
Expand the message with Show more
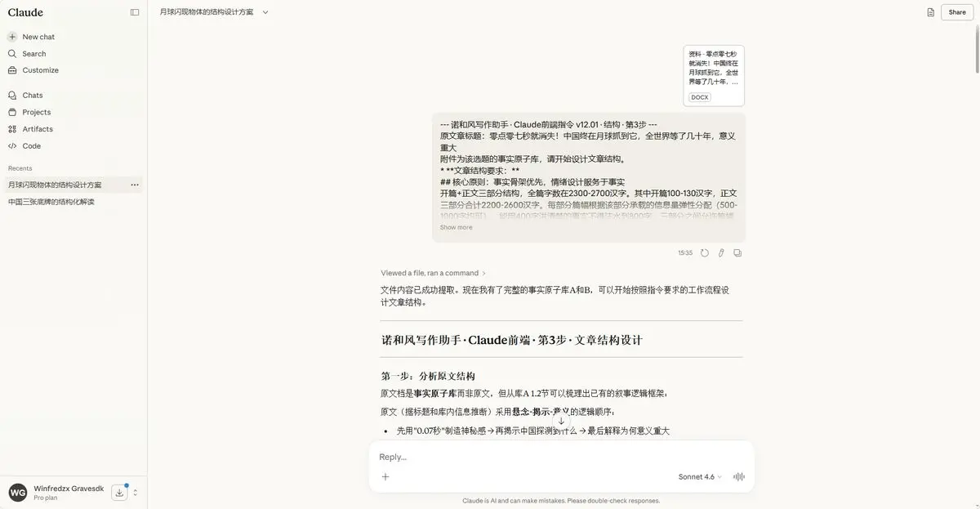click(x=456, y=227)
